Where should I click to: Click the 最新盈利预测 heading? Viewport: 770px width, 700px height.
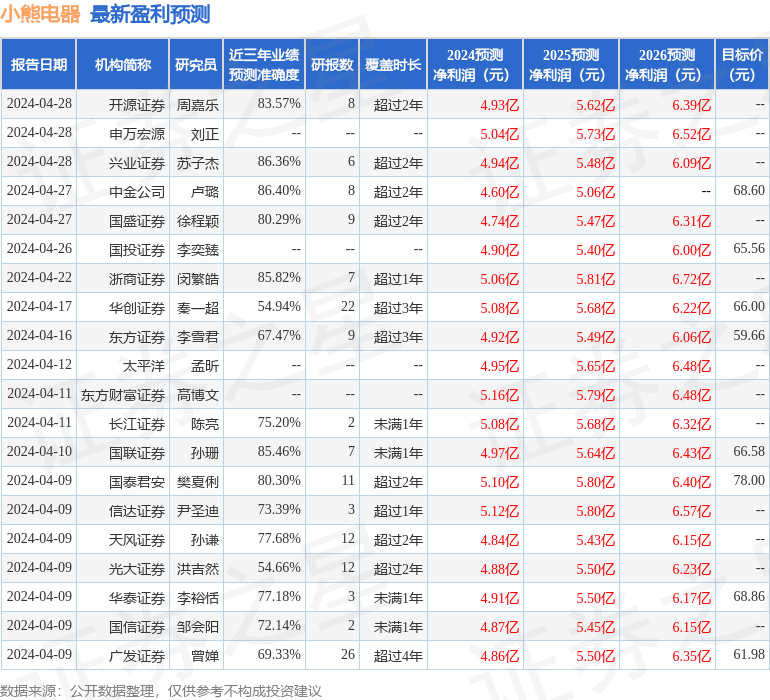[150, 14]
